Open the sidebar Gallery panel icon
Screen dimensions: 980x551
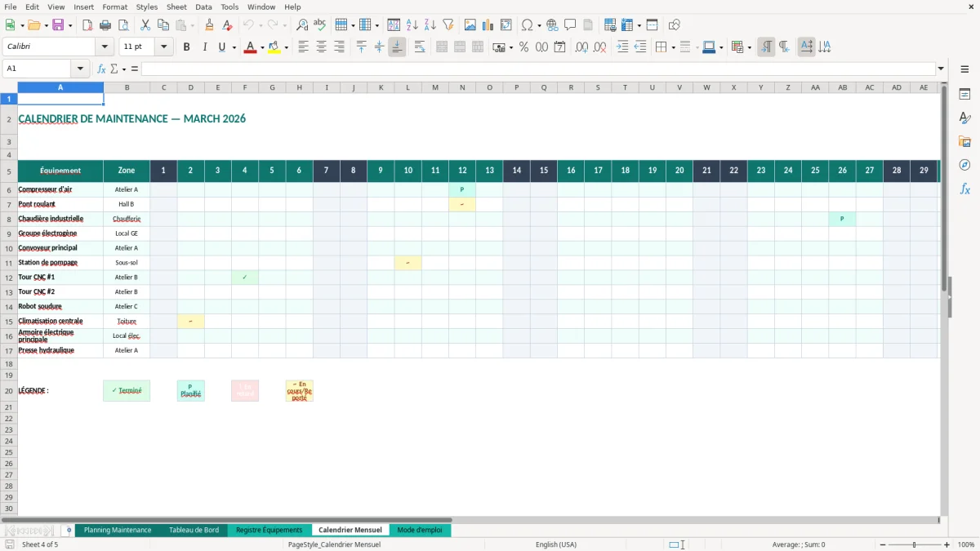964,142
